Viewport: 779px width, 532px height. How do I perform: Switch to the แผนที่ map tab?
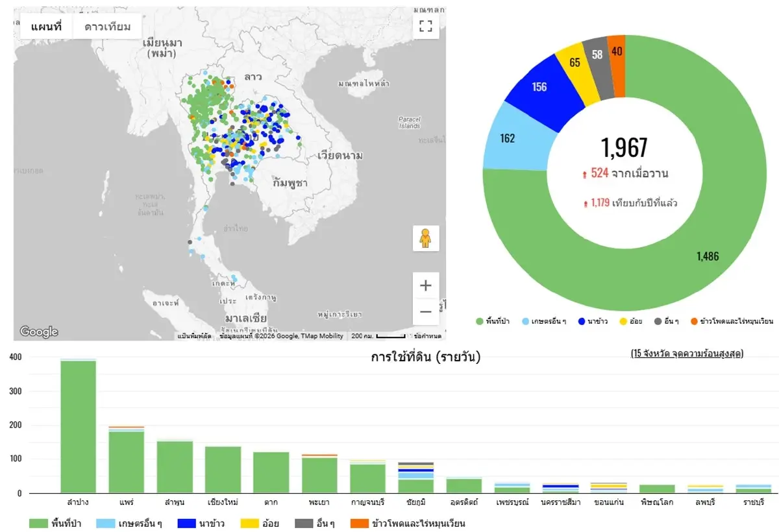(46, 27)
